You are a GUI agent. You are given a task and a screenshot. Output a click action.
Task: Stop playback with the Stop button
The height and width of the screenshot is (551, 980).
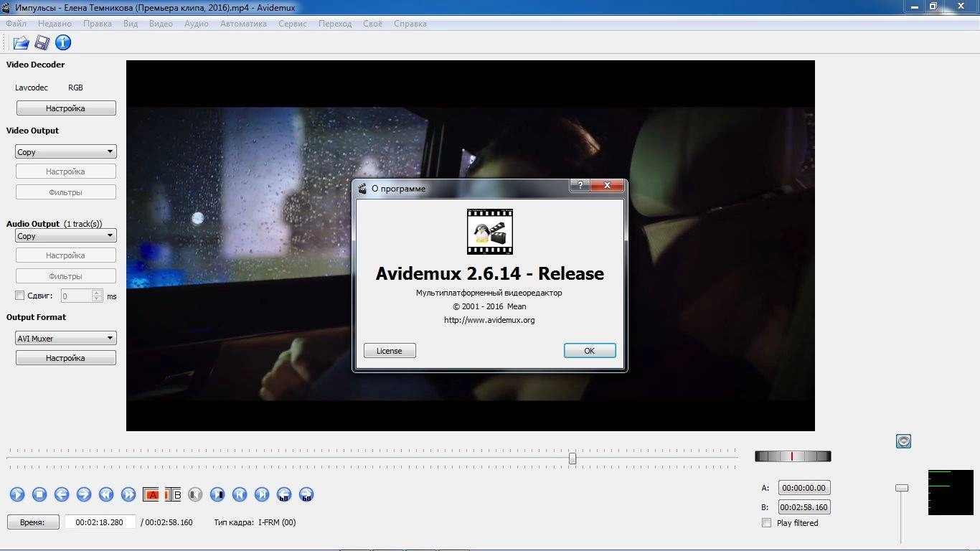click(x=39, y=494)
